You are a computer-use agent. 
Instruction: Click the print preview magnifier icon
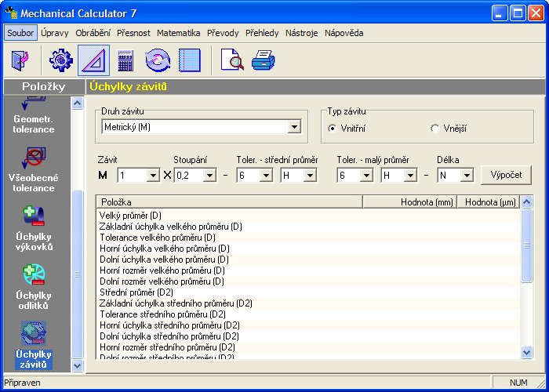pos(232,60)
